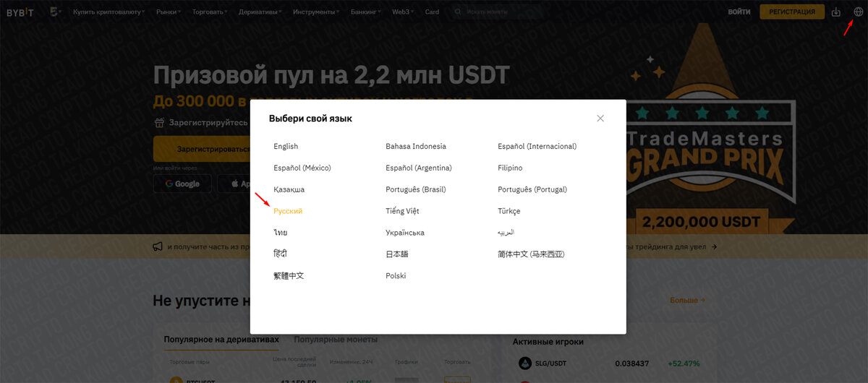Select Hindi language हिंदी
The width and height of the screenshot is (868, 383).
point(281,254)
